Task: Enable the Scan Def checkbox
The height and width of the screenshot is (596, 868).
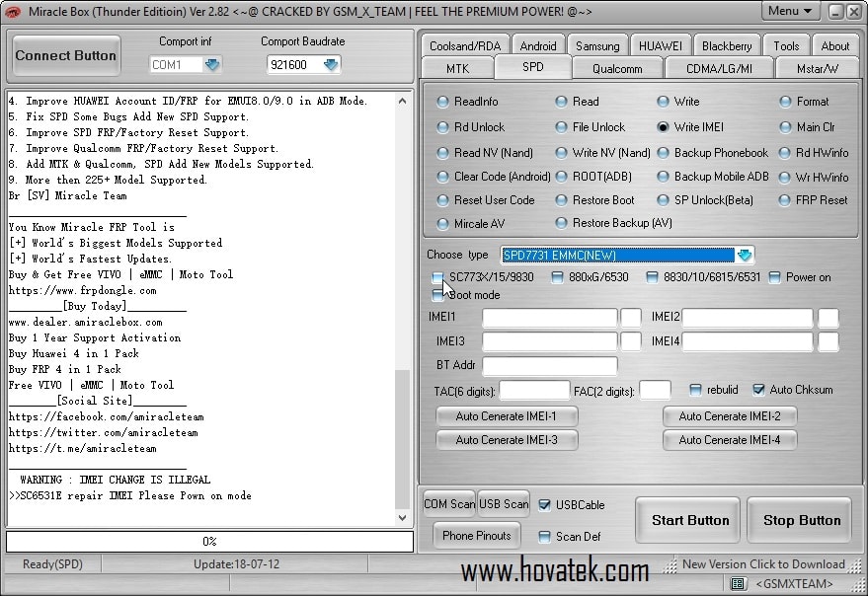Action: (x=545, y=537)
